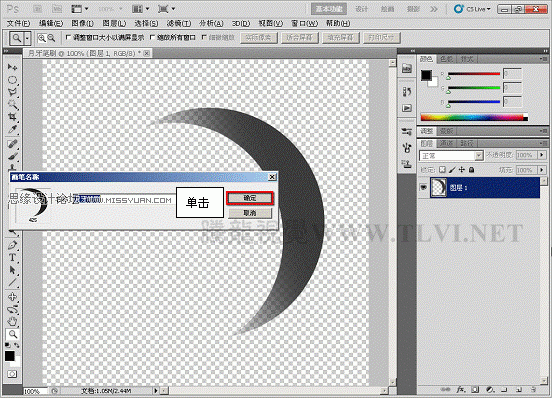Open the Brush Presets collapsed panel icon
Viewport: 552px width, 398px height.
(407, 132)
